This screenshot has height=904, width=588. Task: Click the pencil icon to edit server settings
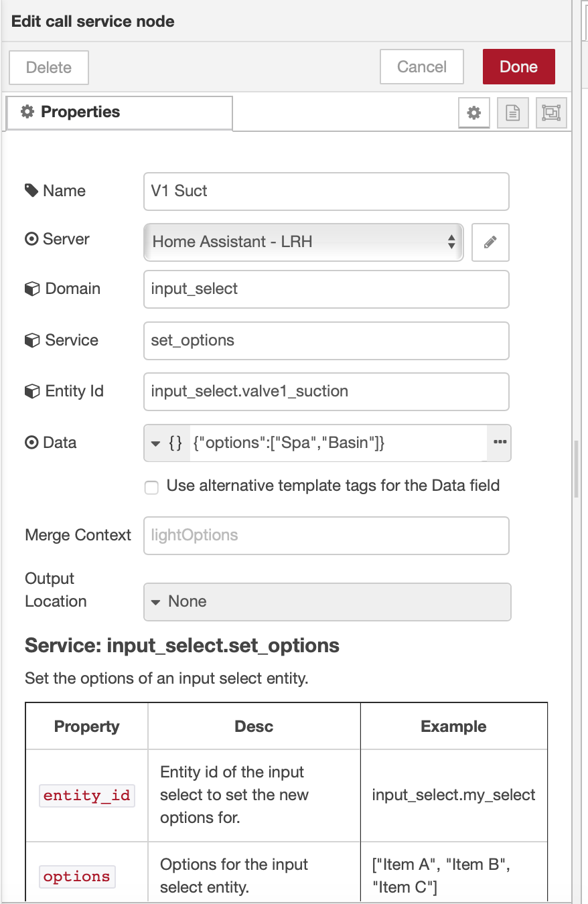(x=490, y=242)
